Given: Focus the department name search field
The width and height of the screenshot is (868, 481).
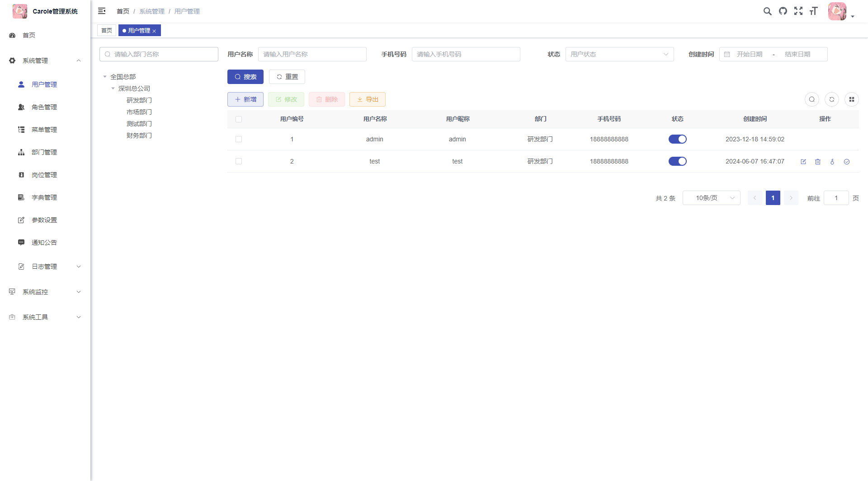Looking at the screenshot, I should click(x=159, y=54).
